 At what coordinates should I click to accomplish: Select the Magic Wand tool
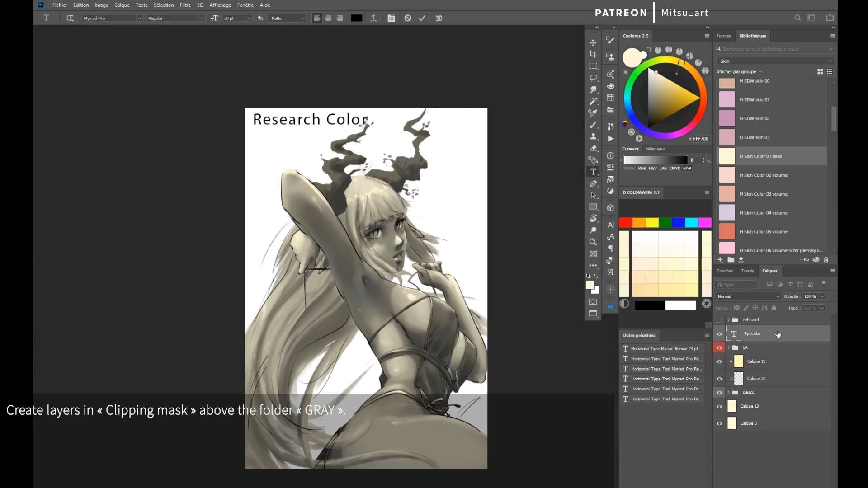click(593, 101)
